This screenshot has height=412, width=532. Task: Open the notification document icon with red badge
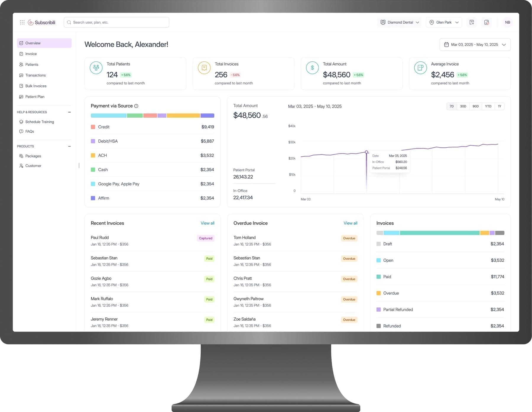point(486,22)
